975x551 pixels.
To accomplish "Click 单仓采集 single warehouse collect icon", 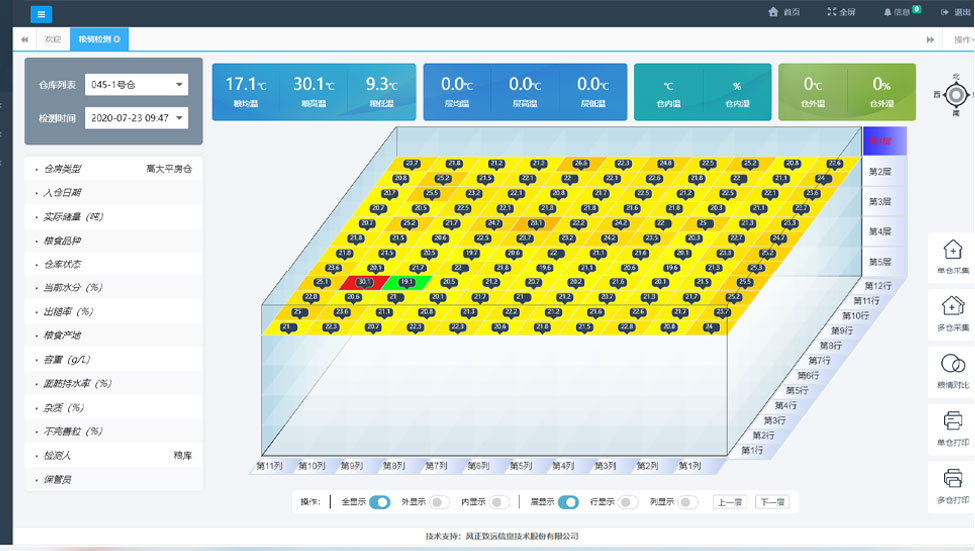I will point(953,250).
